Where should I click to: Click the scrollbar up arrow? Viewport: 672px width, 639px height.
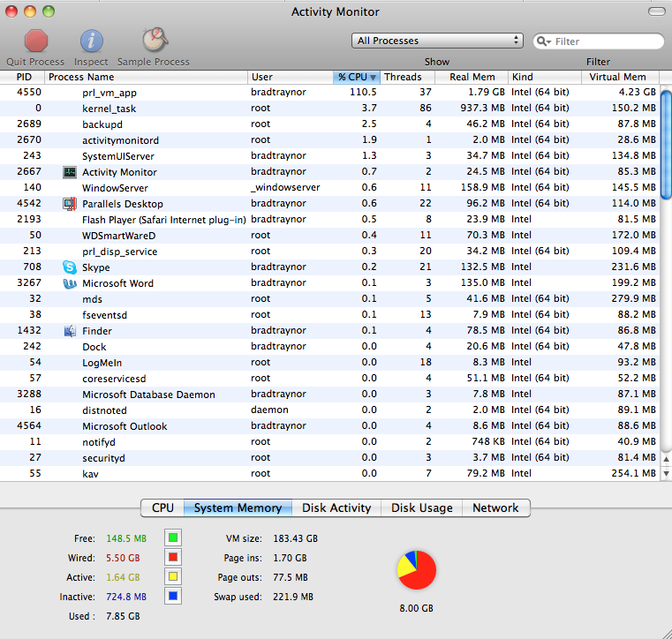666,459
